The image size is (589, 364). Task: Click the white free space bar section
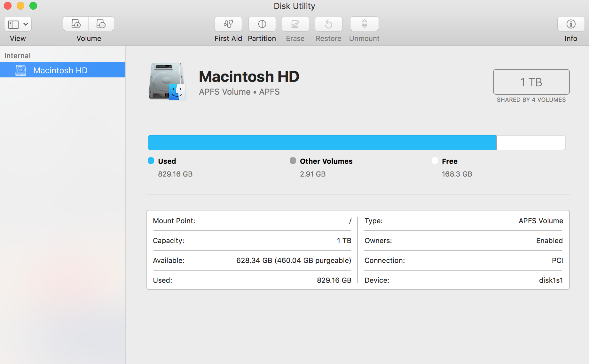(x=531, y=143)
